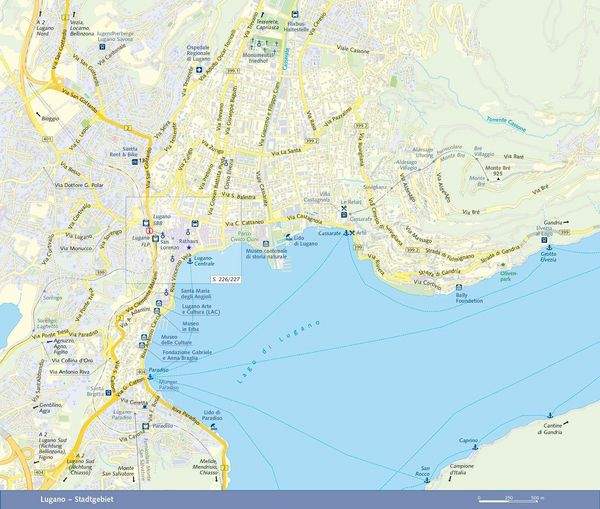Select the Lugano-Centrale anchor icon
This screenshot has width=600, height=509.
tap(189, 261)
